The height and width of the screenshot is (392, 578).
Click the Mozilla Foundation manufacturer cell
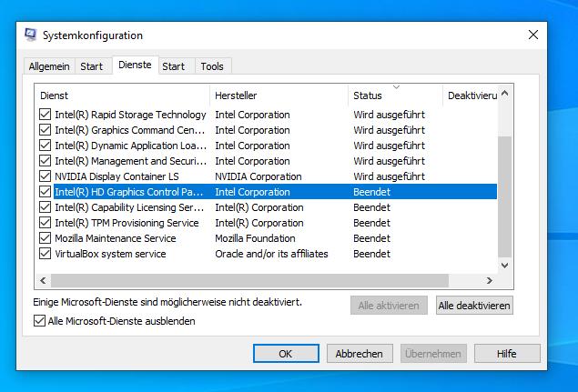pos(255,238)
